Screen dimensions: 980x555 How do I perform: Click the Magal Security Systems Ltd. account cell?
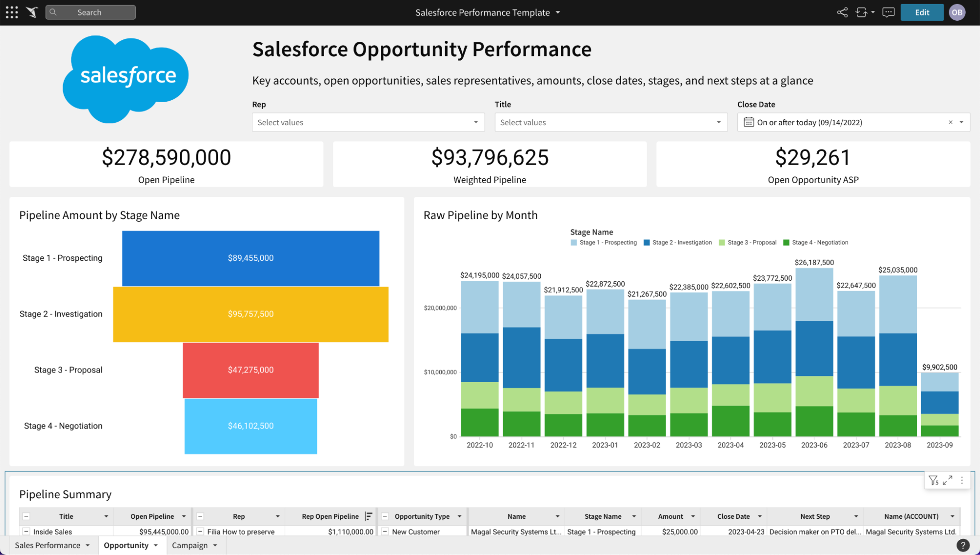click(911, 531)
